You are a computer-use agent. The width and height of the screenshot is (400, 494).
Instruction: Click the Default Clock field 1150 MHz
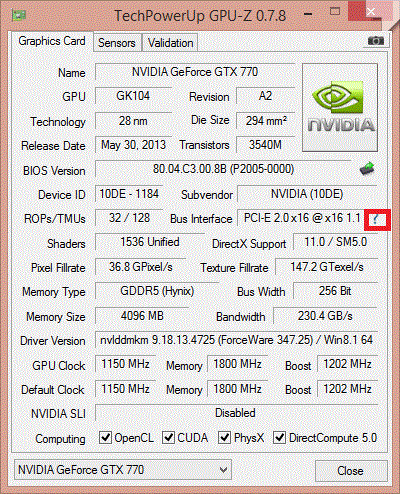coord(125,389)
